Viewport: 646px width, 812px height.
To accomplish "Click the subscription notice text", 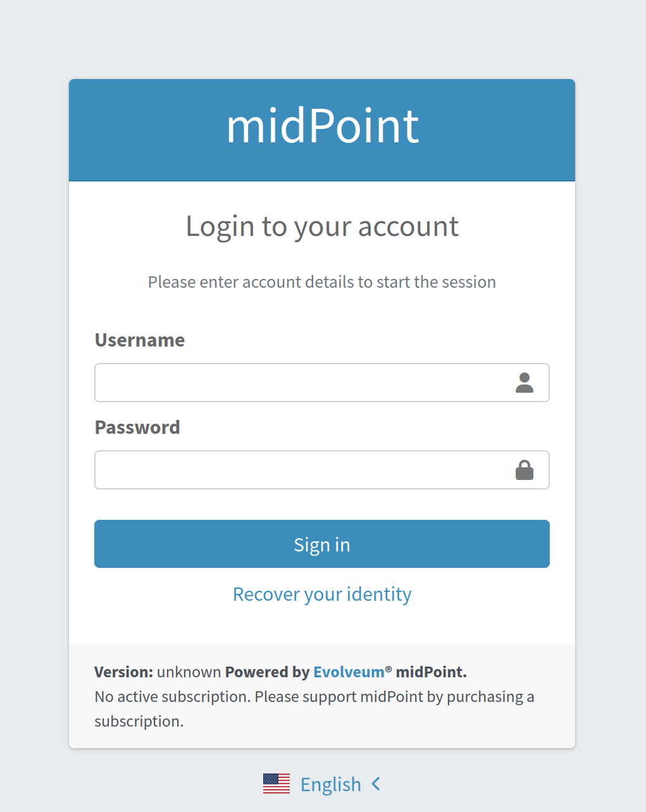I will point(314,696).
